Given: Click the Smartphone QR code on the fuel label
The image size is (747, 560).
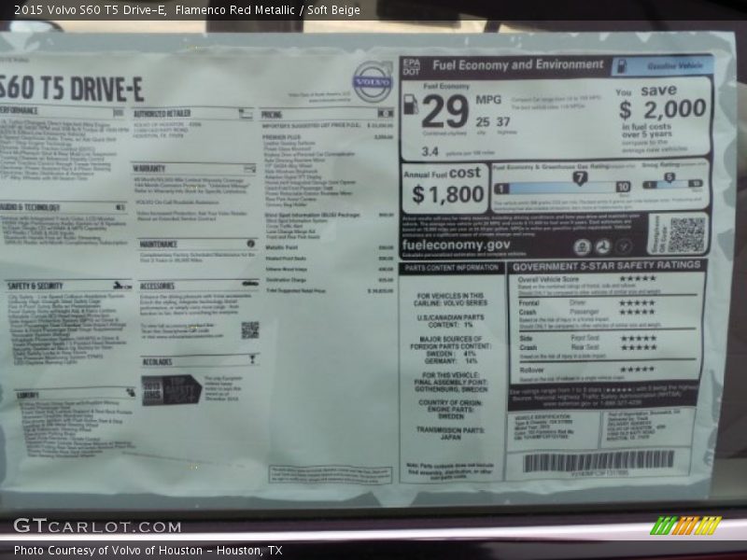Looking at the screenshot, I should pos(686,235).
